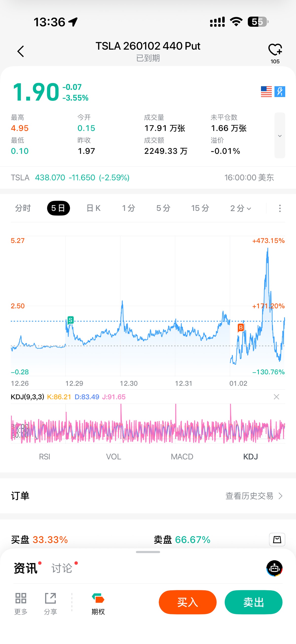Select the 1分 chart interval
The width and height of the screenshot is (296, 644).
click(129, 208)
